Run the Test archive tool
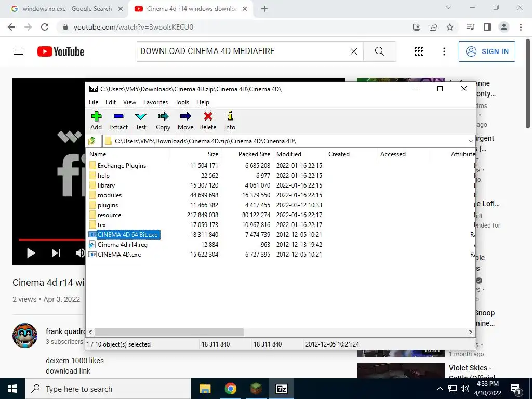Viewport: 532px width, 399px height. click(141, 121)
